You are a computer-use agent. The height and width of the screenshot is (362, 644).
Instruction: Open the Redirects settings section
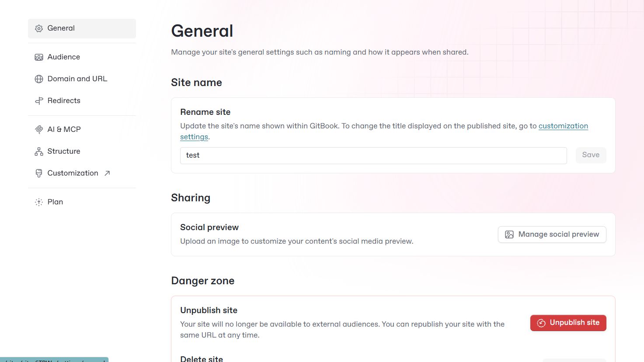pyautogui.click(x=64, y=101)
